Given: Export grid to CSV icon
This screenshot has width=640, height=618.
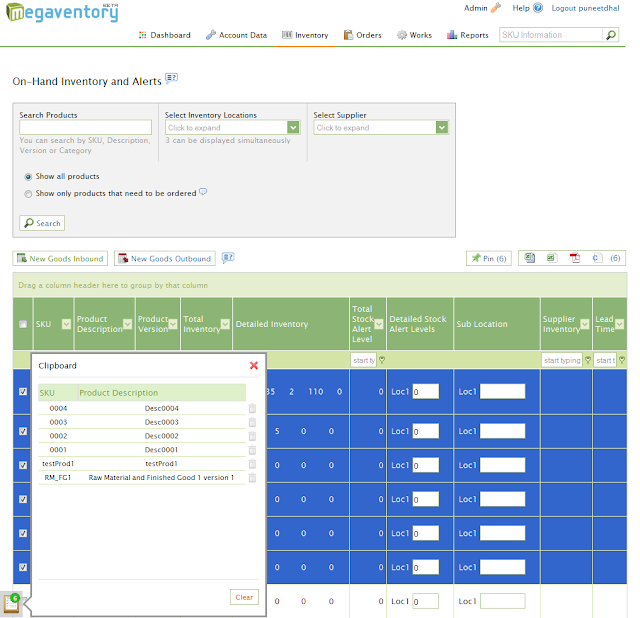Looking at the screenshot, I should pyautogui.click(x=596, y=258).
